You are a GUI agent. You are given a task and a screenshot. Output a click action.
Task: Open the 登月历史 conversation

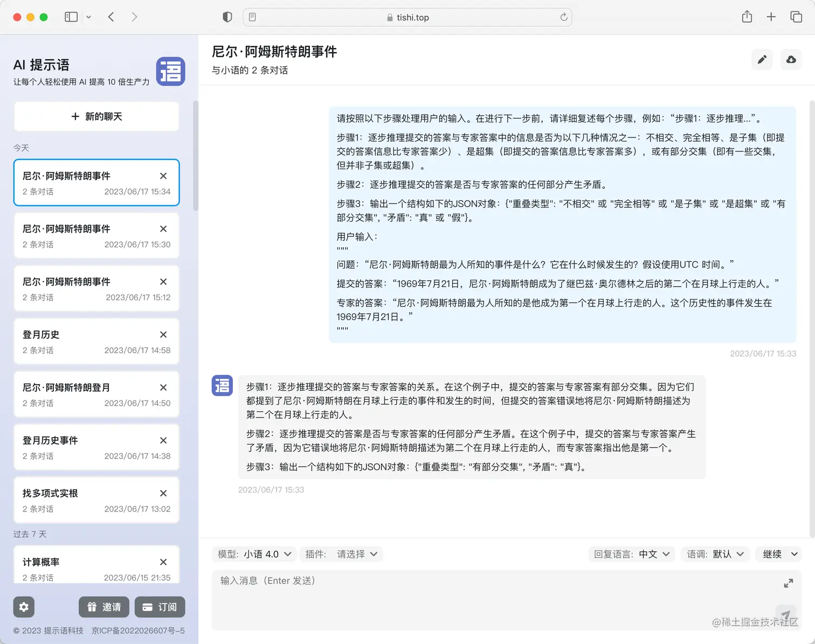(96, 342)
